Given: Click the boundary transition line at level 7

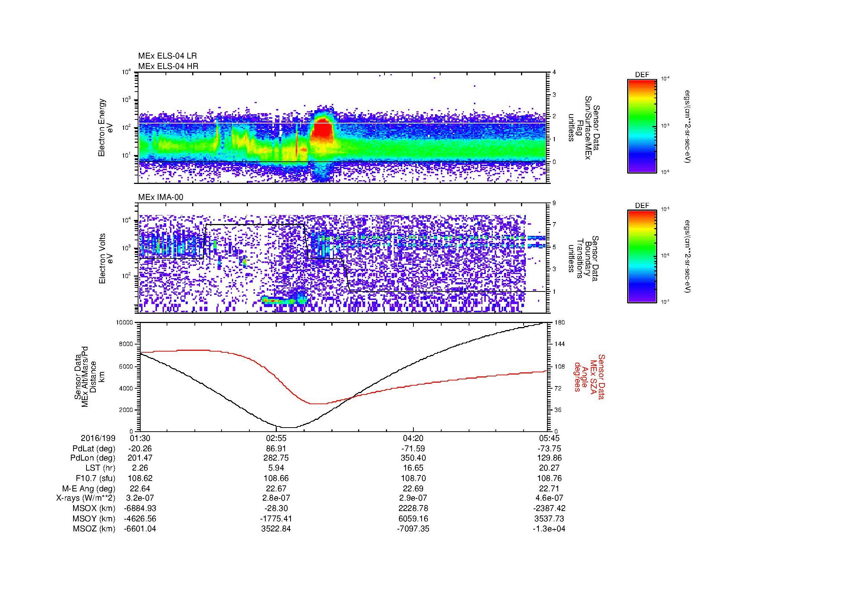Looking at the screenshot, I should point(255,225).
